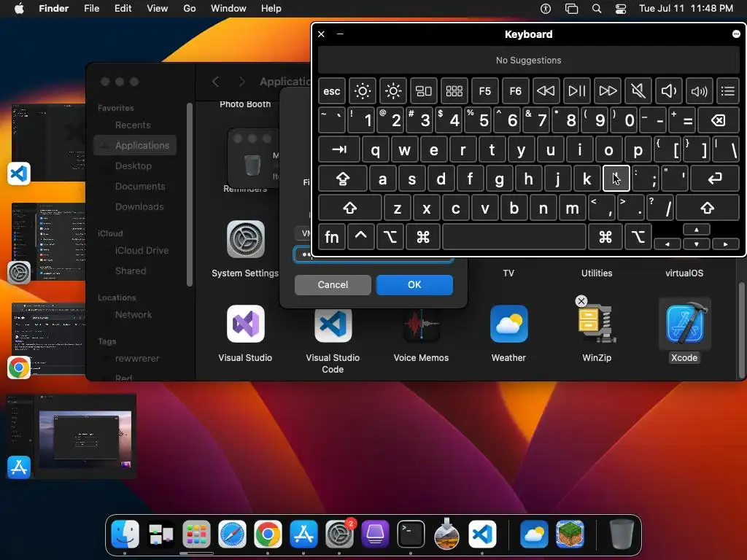
Task: Open the View menu
Action: click(x=158, y=9)
